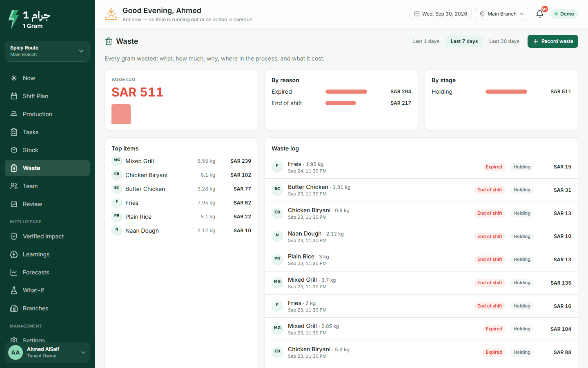Open Verified Impact shield icon
The width and height of the screenshot is (588, 368).
(x=14, y=236)
